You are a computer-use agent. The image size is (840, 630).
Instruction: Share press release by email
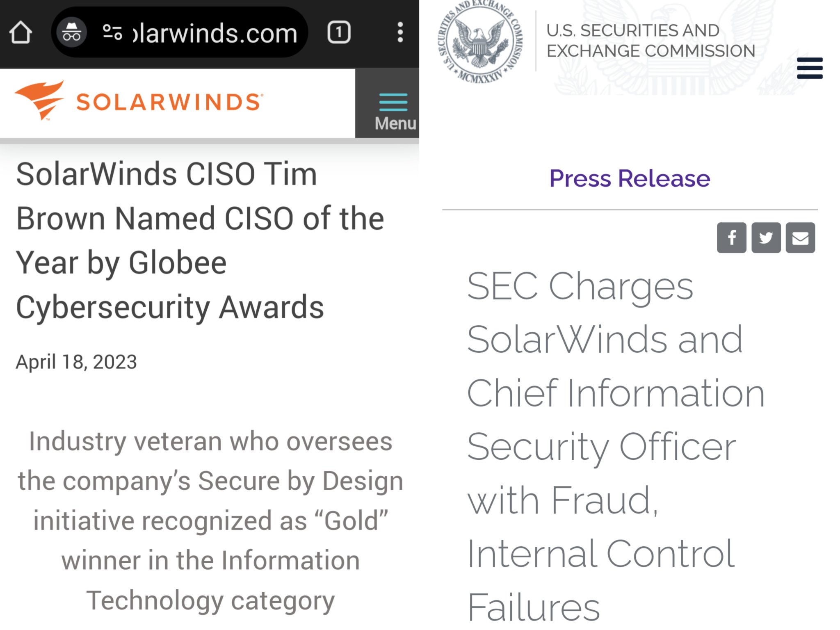[x=800, y=238]
